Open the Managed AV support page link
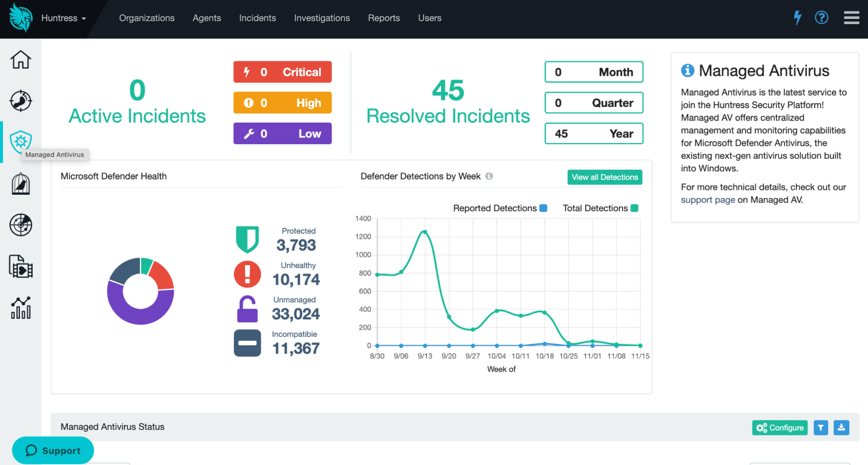This screenshot has width=868, height=465. [x=707, y=199]
